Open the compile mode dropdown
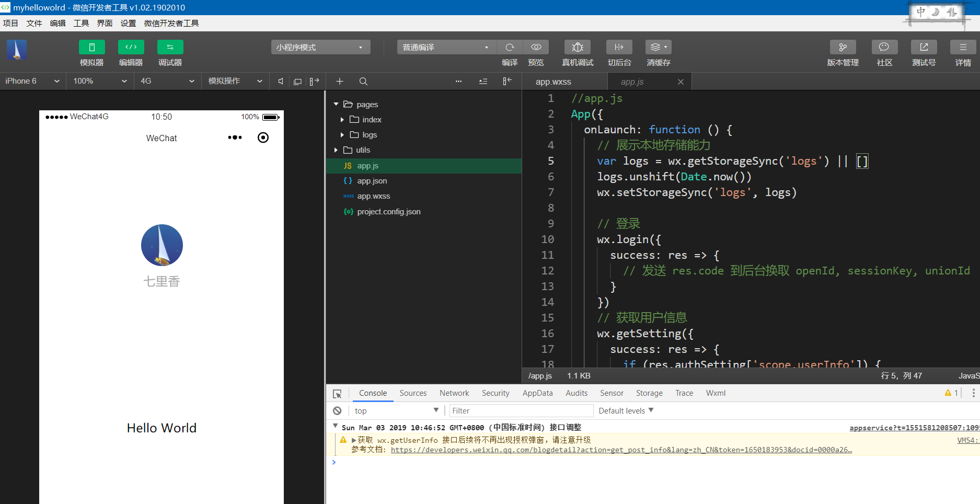Screen dimensions: 980x504 pos(447,47)
